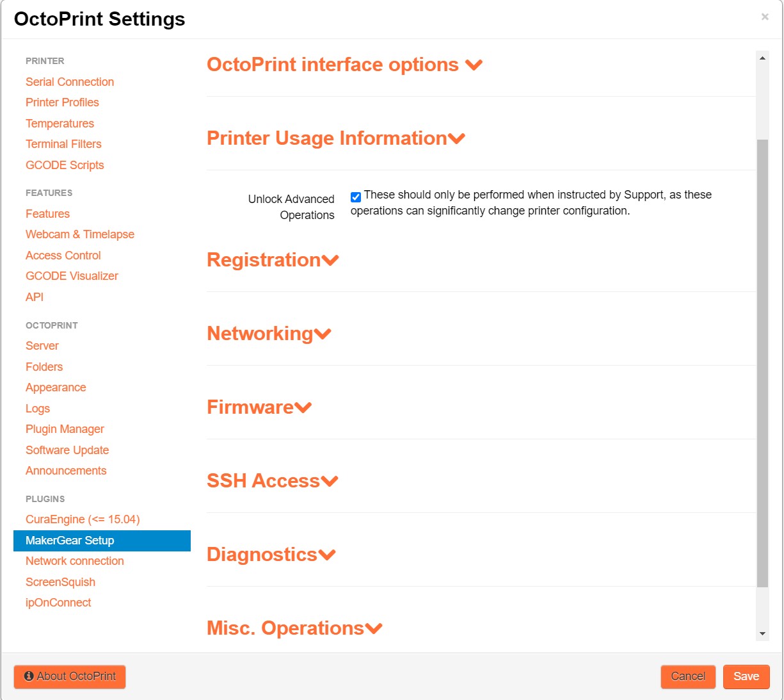
Task: Close the settings dialog with X
Action: pyautogui.click(x=765, y=17)
